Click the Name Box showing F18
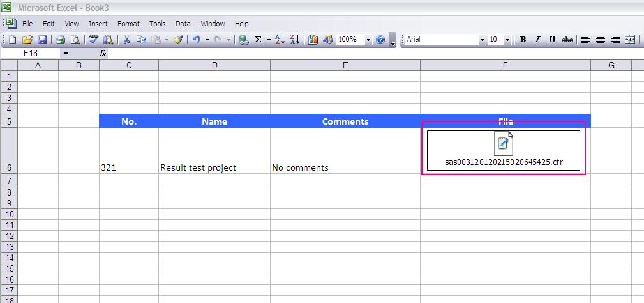Viewport: 644px width, 303px height. pos(31,54)
